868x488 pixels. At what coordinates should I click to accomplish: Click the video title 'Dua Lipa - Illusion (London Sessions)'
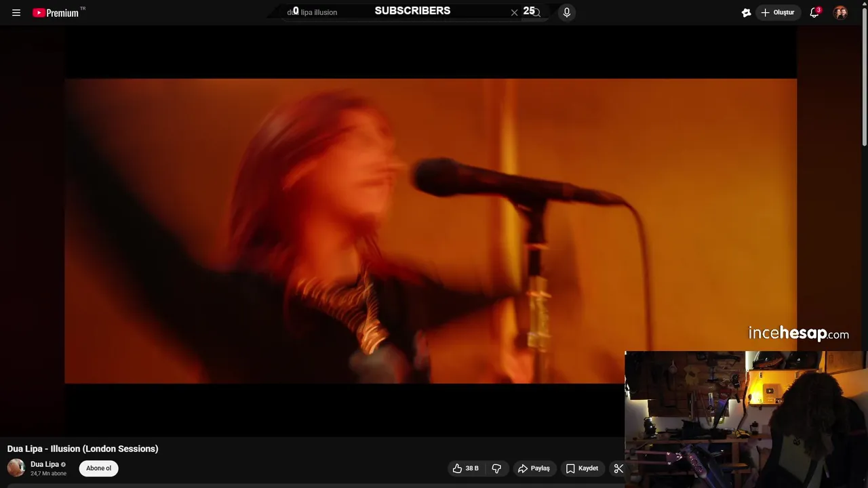pyautogui.click(x=83, y=449)
